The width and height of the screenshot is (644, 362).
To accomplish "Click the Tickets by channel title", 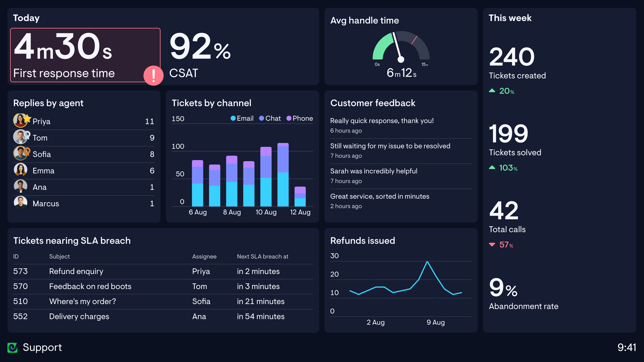I will point(211,103).
